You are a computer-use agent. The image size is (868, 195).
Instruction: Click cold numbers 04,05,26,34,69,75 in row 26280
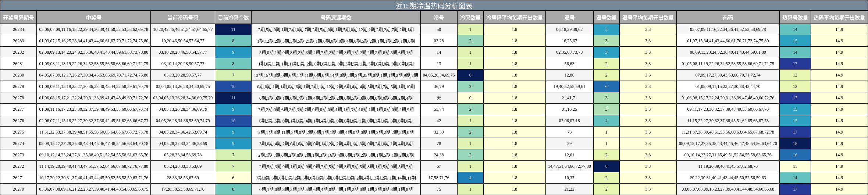tap(439, 75)
